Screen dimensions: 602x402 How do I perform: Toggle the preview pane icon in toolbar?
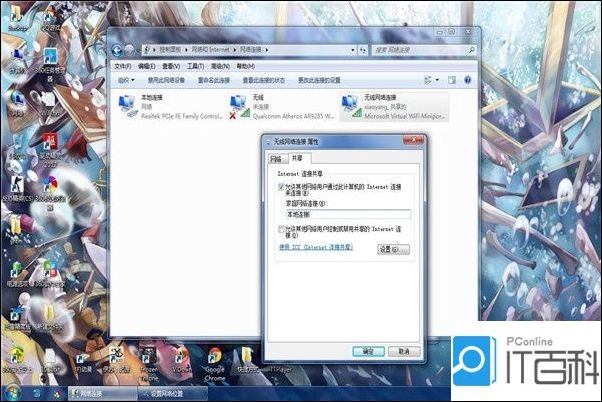click(x=452, y=80)
